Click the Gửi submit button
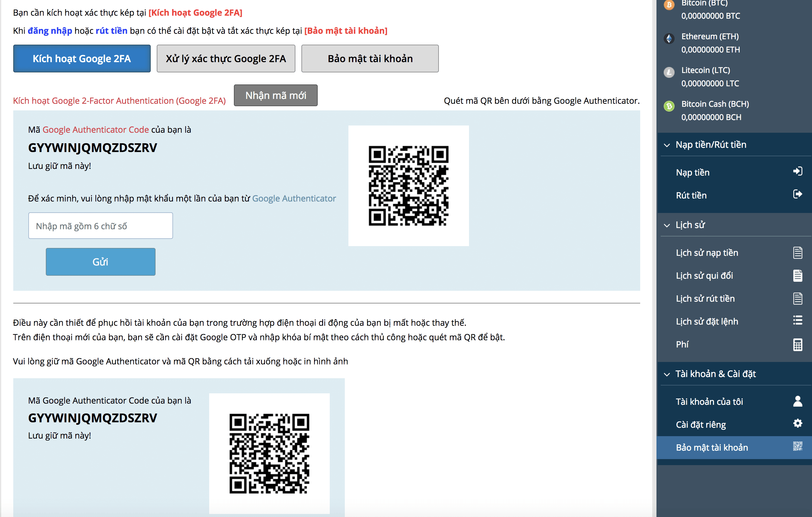Screen dimensions: 812x517 click(100, 262)
